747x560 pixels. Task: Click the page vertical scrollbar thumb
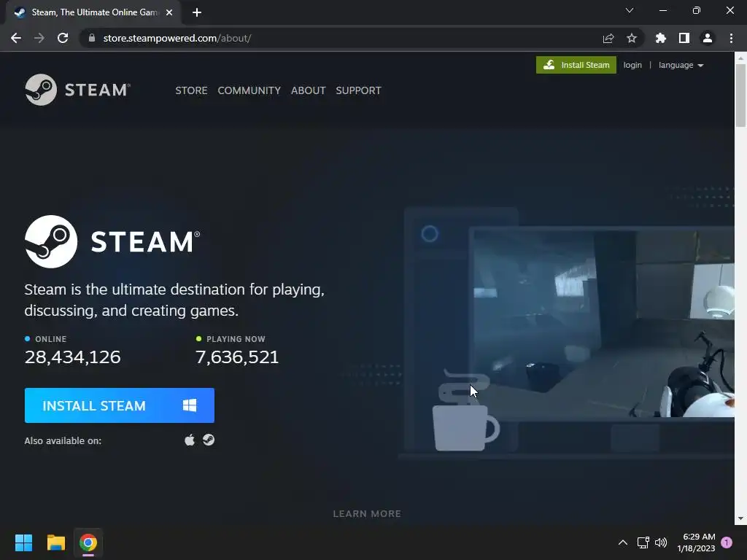pyautogui.click(x=740, y=96)
